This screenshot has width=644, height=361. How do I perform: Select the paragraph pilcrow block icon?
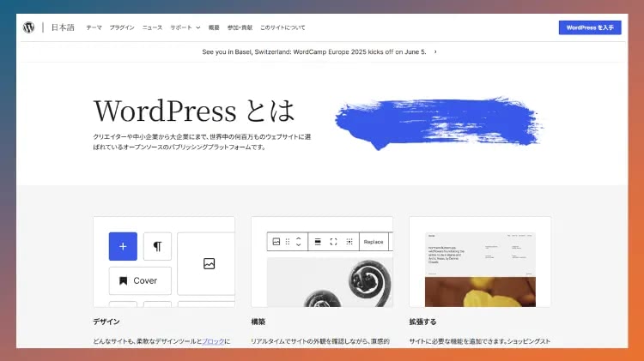(157, 246)
